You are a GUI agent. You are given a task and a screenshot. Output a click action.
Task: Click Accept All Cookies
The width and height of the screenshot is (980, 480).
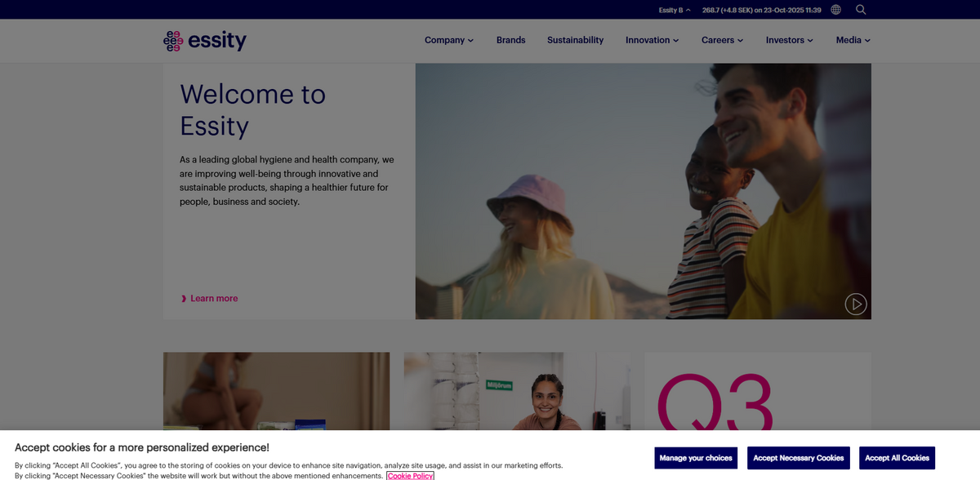coord(897,458)
